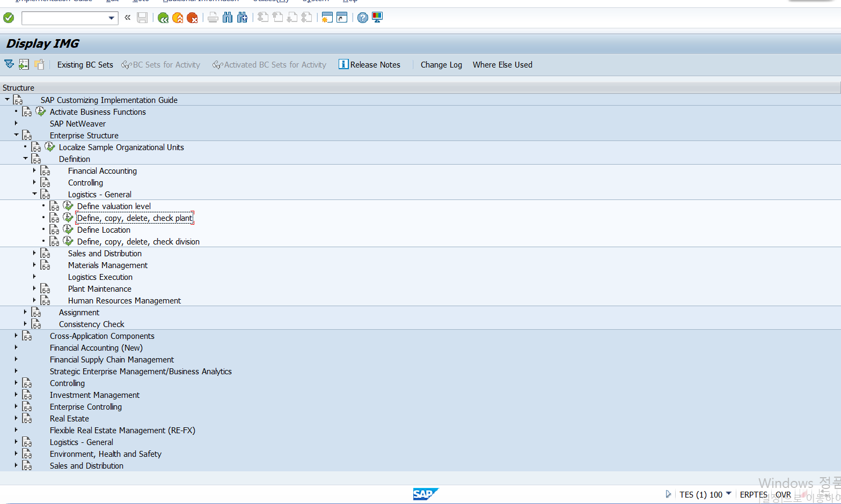Image resolution: width=841 pixels, height=504 pixels.
Task: Select Strategic Enterprise Management/Business Analytics row
Action: point(141,372)
